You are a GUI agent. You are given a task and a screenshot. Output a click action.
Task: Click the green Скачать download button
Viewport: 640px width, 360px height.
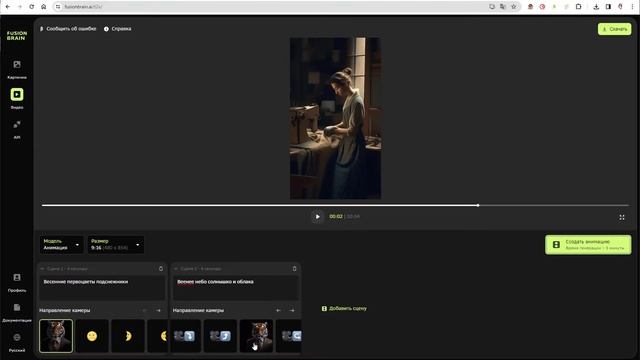click(x=614, y=29)
